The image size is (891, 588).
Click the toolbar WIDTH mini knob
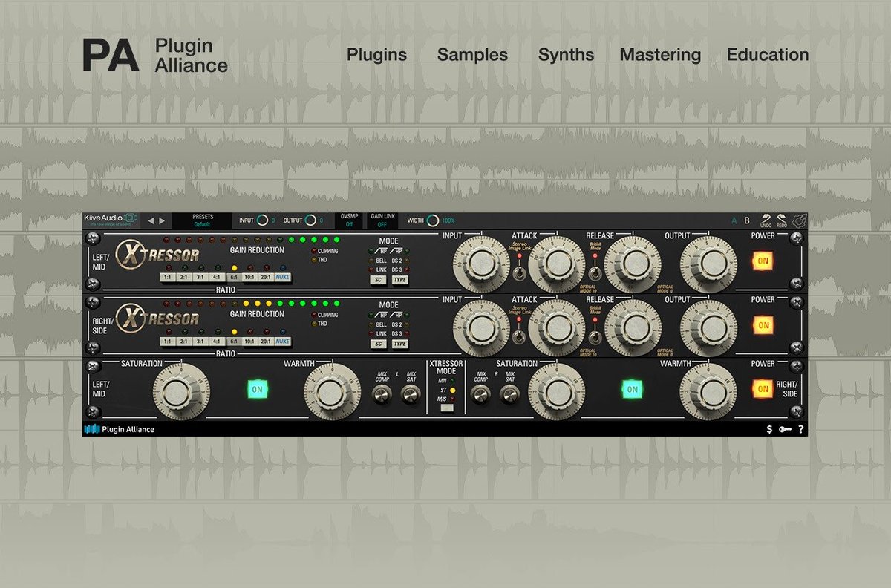(x=433, y=220)
